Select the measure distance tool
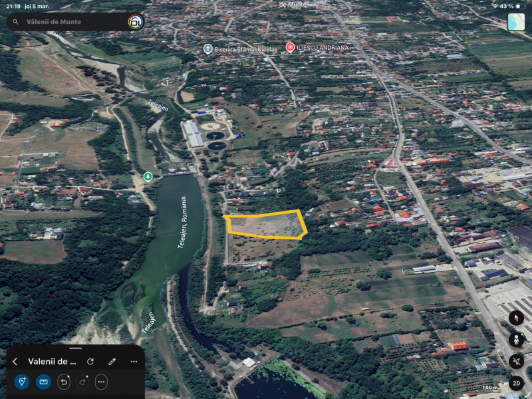This screenshot has width=532, height=399. point(43,382)
